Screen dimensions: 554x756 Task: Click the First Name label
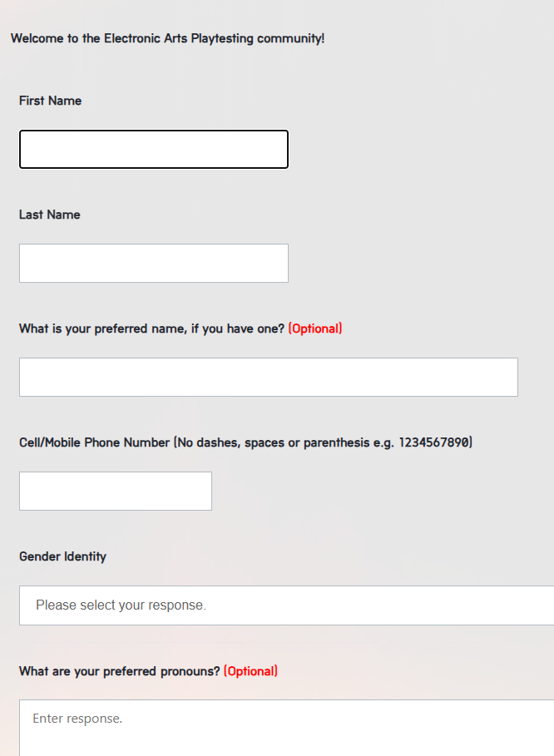click(x=50, y=101)
